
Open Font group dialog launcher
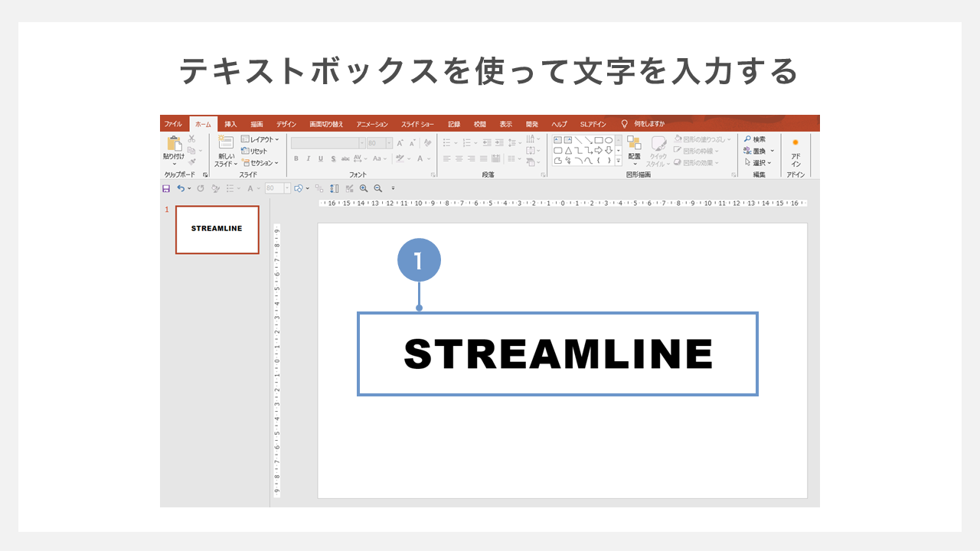click(x=433, y=175)
